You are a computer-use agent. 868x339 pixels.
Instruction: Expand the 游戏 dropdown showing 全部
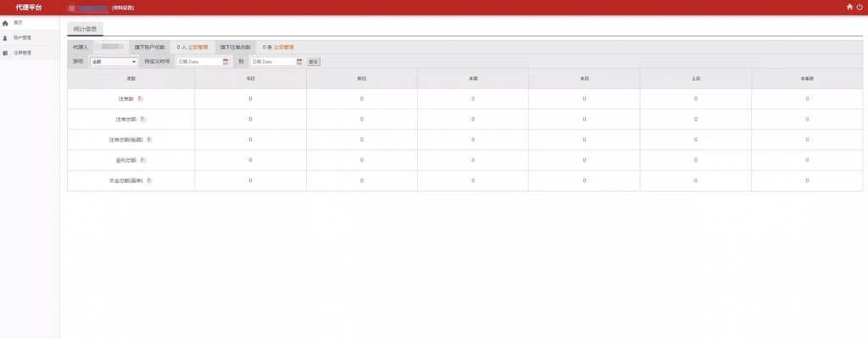point(114,62)
